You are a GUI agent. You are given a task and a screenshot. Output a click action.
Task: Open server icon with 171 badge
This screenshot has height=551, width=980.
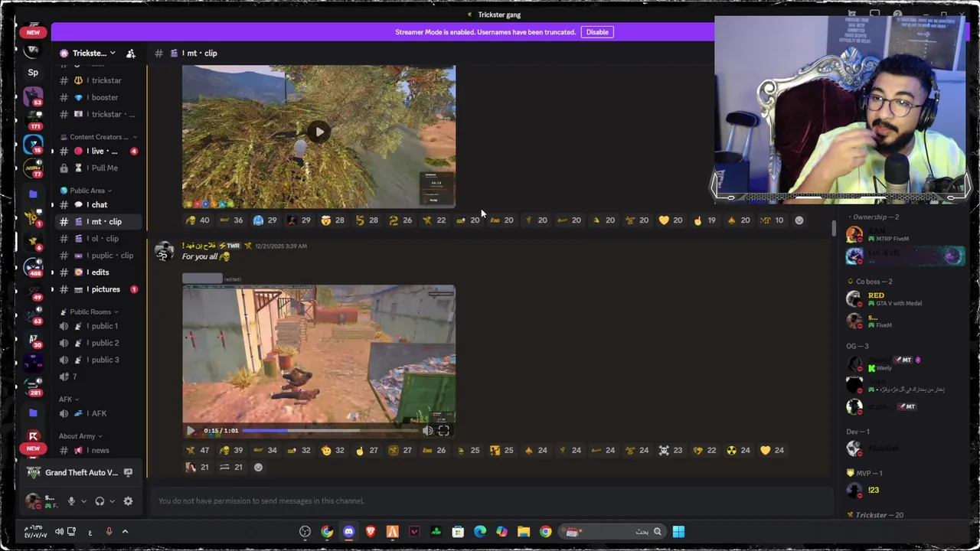pyautogui.click(x=33, y=119)
